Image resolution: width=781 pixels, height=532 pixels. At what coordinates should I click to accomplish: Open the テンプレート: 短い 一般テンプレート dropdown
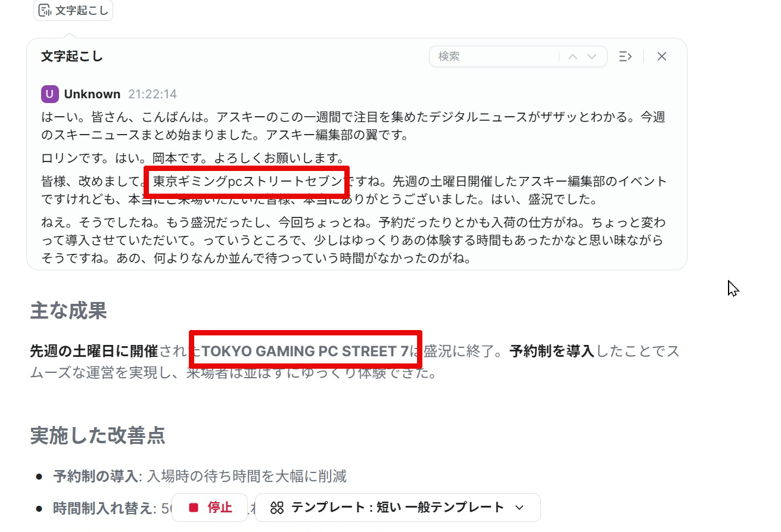pos(398,508)
